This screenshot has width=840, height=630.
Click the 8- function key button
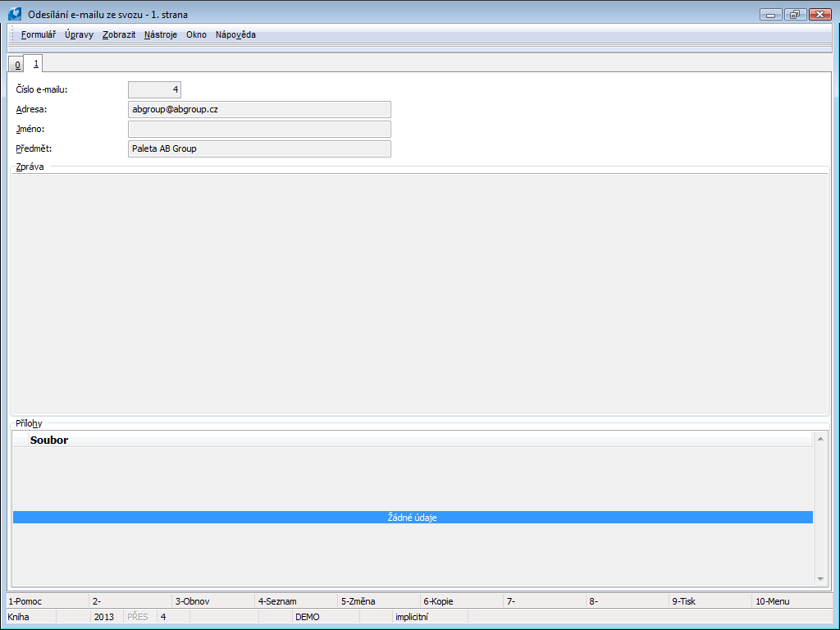click(628, 601)
